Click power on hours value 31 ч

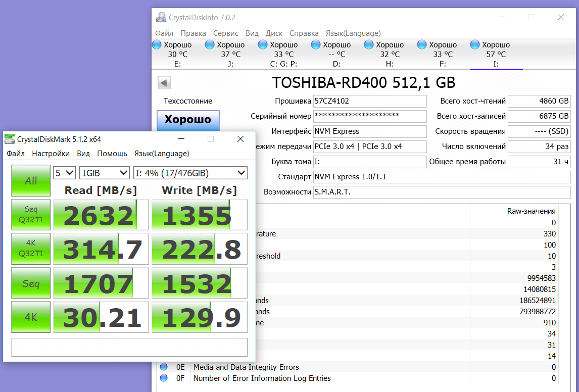(x=539, y=162)
